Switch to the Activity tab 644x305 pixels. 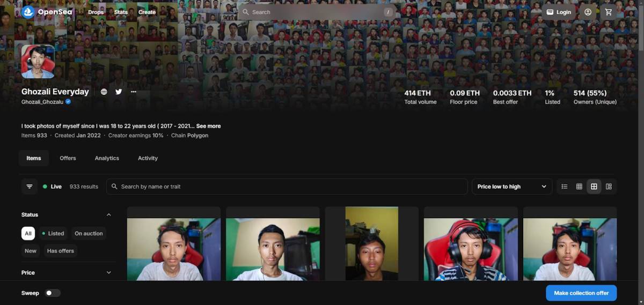pyautogui.click(x=148, y=158)
